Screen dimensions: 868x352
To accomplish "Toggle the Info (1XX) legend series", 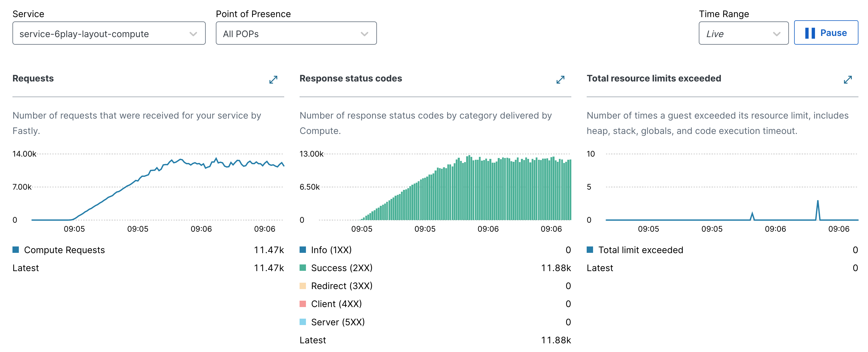I will pyautogui.click(x=331, y=250).
